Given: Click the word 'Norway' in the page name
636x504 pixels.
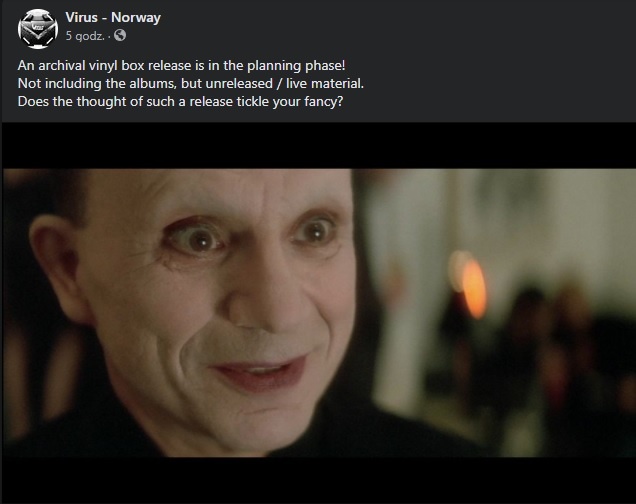Looking at the screenshot, I should 136,17.
